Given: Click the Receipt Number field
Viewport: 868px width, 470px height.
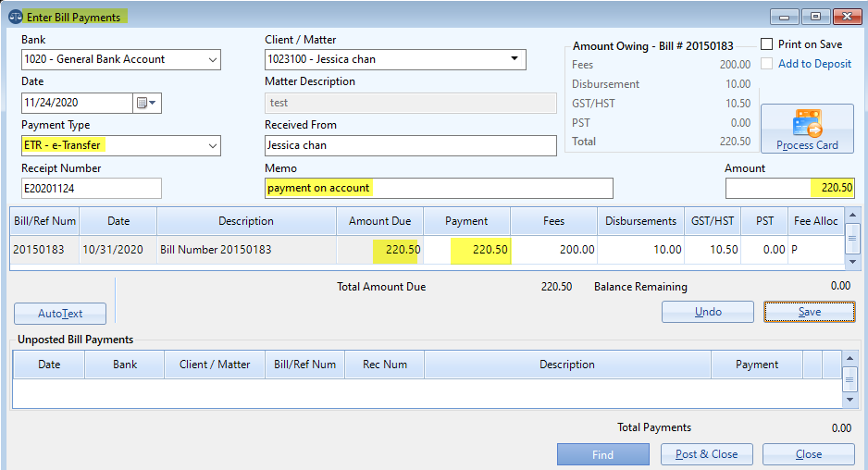Looking at the screenshot, I should coord(92,188).
